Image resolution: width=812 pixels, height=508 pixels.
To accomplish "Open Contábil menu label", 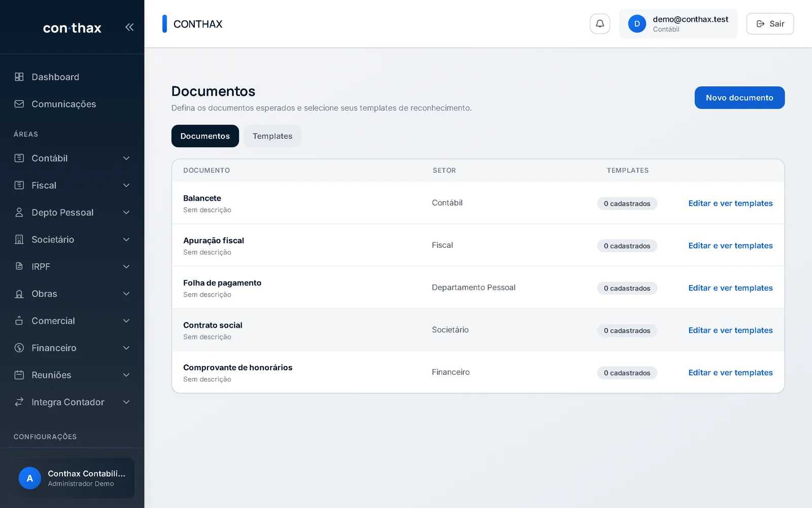I will (x=50, y=158).
